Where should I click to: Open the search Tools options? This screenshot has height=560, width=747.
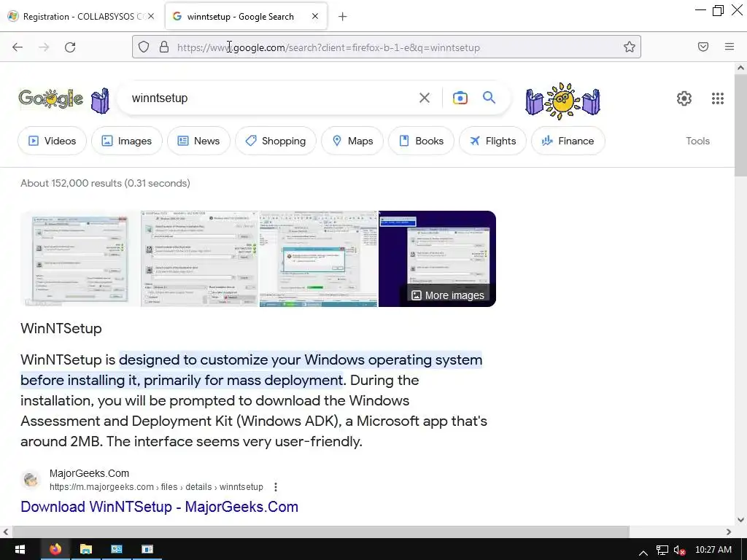point(697,141)
